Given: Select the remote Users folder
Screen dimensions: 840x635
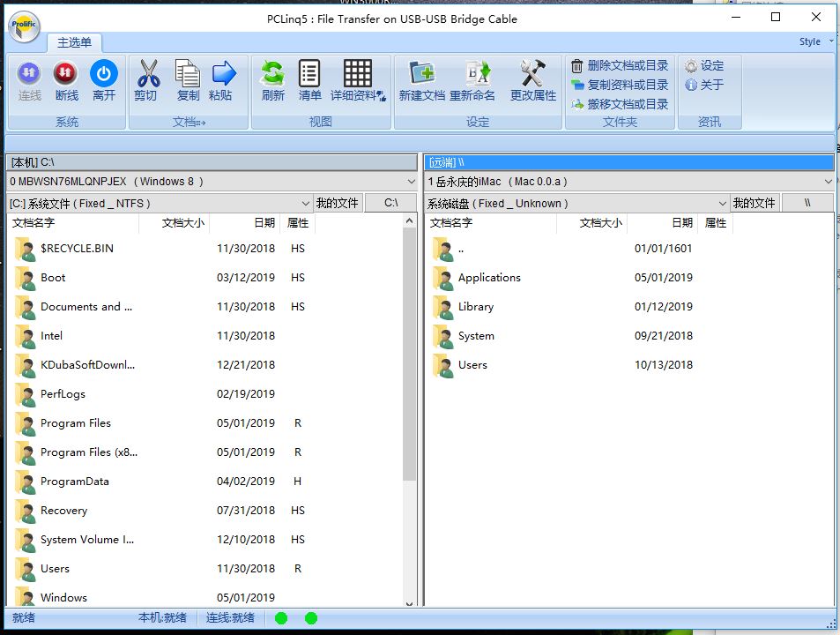Looking at the screenshot, I should (472, 365).
